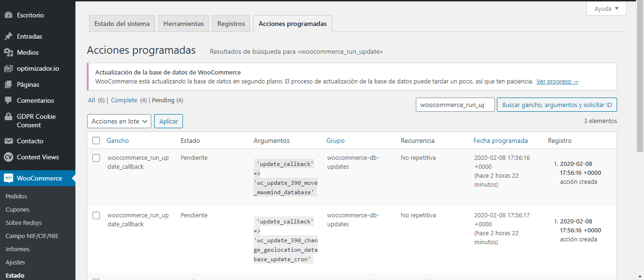This screenshot has height=280, width=644.
Task: Click the Estado column header text
Action: click(190, 140)
